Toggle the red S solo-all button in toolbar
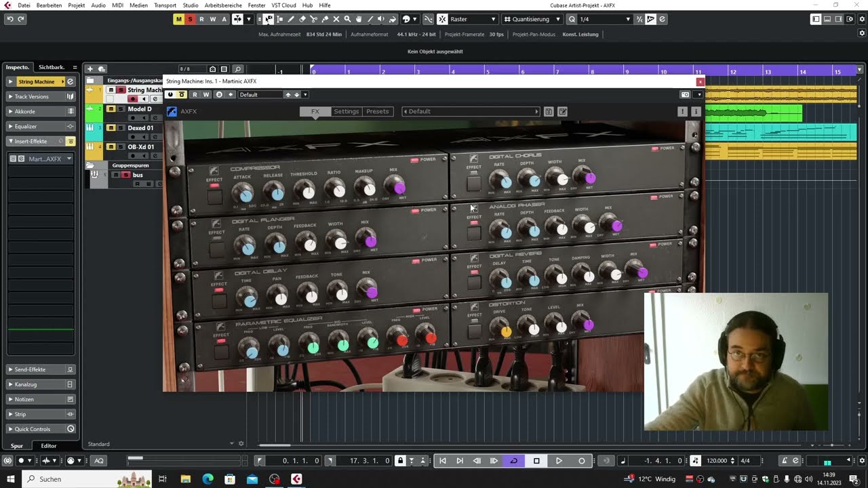Viewport: 868px width, 488px height. tap(190, 19)
